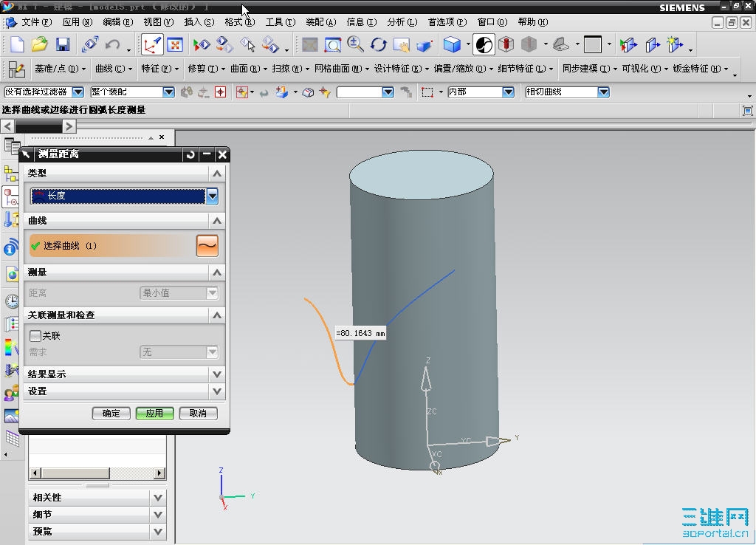Click the New file icon
Screen dimensions: 756x545
tap(16, 45)
